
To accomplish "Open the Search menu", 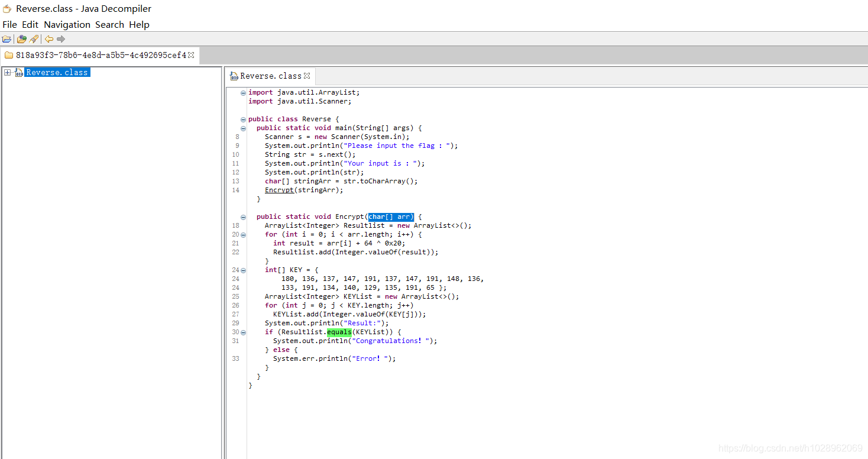I will click(109, 24).
